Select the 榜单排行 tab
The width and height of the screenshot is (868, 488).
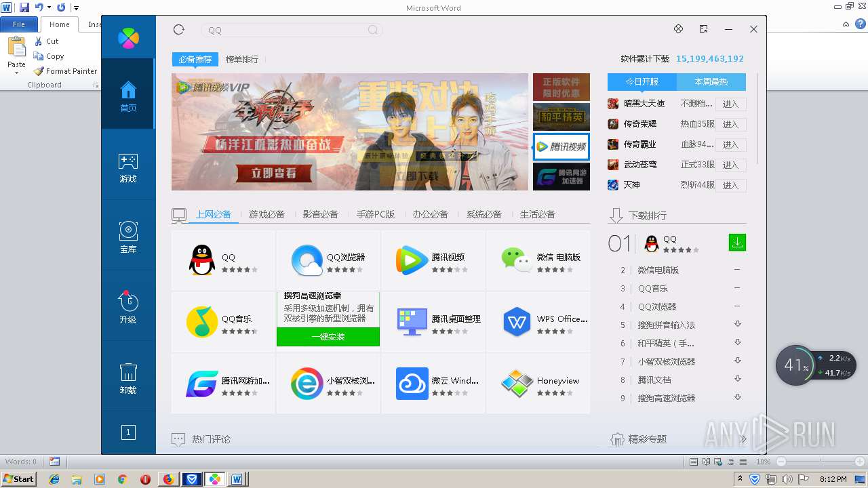pos(242,60)
